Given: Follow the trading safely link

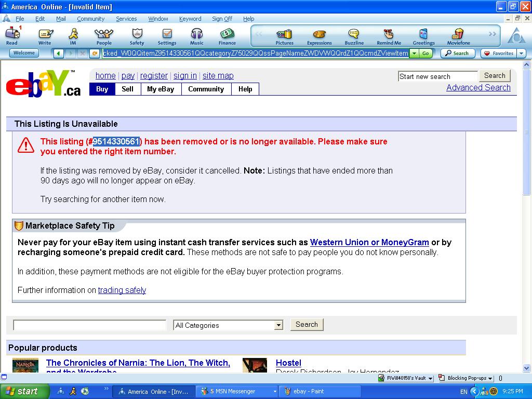Looking at the screenshot, I should click(x=122, y=290).
